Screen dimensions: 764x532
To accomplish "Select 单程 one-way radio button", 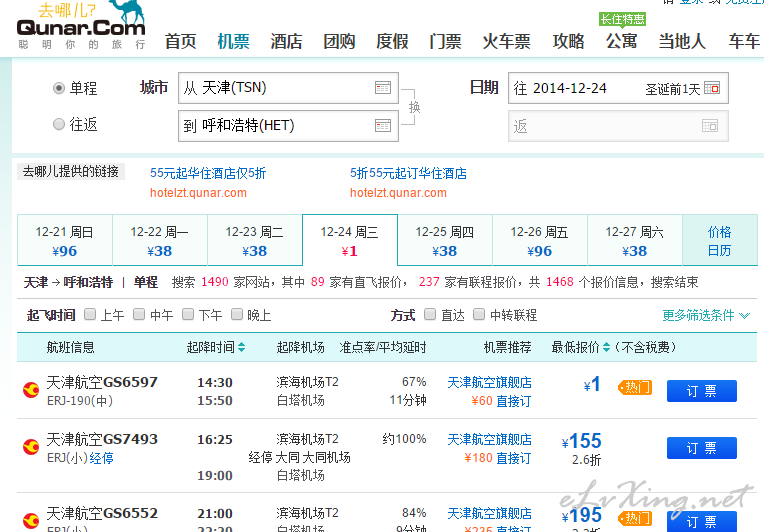I will [58, 88].
